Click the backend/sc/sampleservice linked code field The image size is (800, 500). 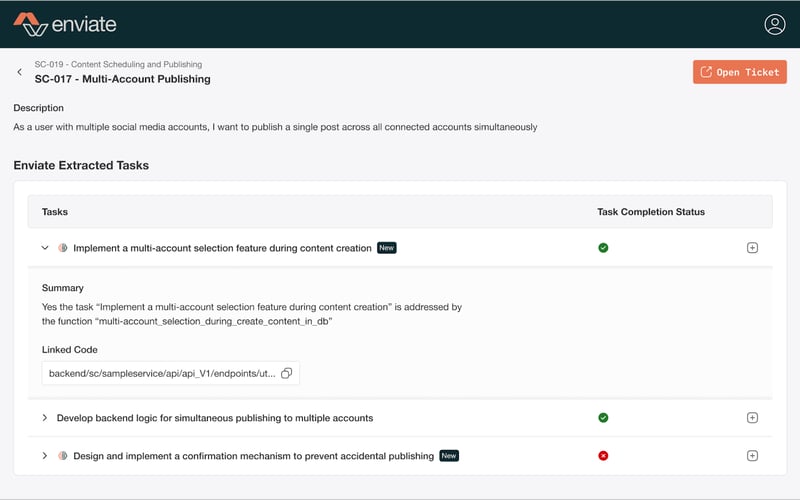click(170, 373)
